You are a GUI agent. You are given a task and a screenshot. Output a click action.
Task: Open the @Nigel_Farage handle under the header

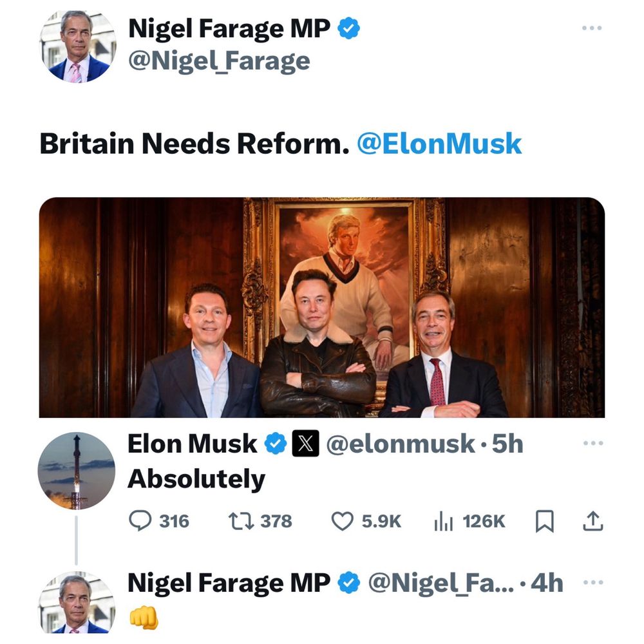[220, 62]
